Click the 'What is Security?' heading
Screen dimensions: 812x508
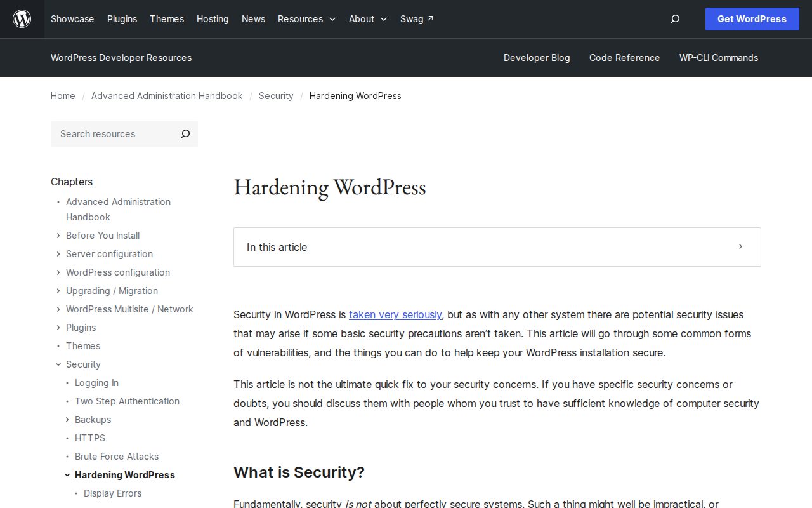click(299, 472)
